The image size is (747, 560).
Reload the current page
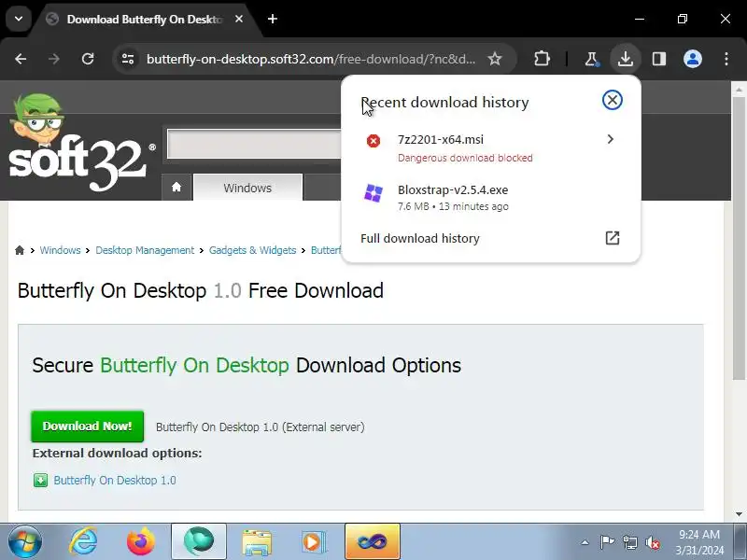[x=88, y=59]
